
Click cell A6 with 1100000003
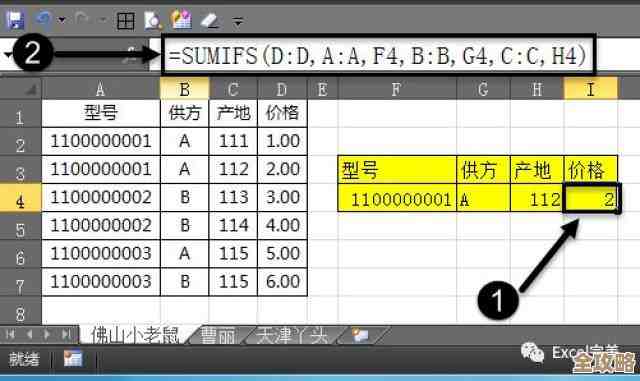[x=101, y=254]
